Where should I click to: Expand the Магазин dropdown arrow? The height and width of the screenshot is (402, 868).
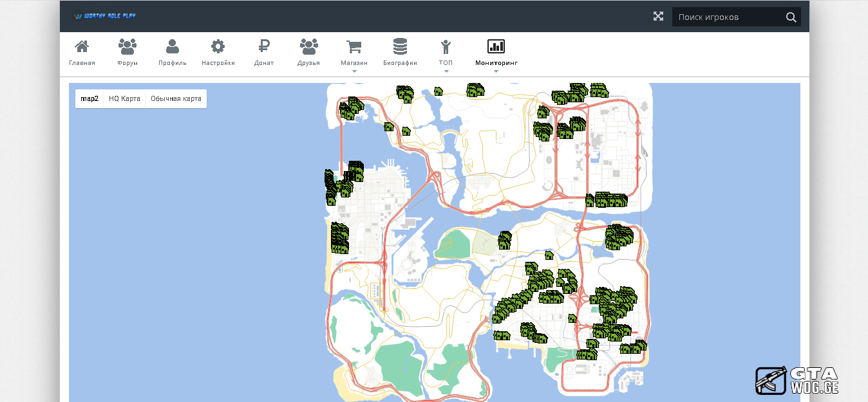click(354, 71)
